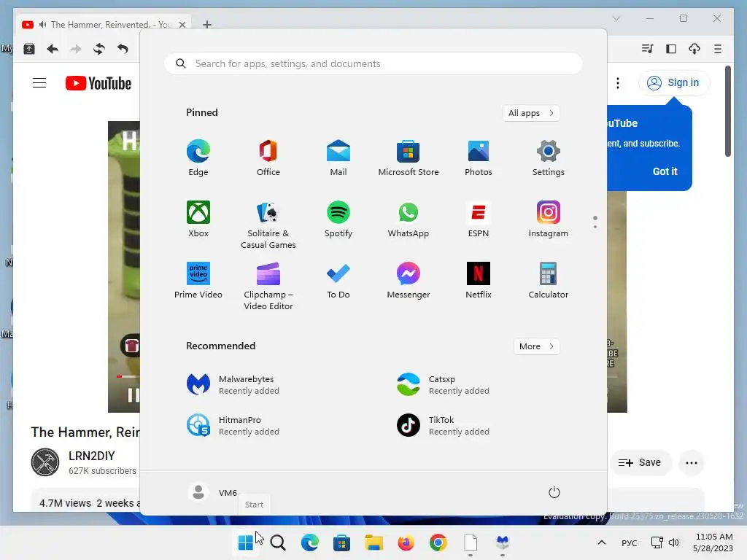Open the clock and date panel
Image resolution: width=747 pixels, height=560 pixels.
(713, 542)
